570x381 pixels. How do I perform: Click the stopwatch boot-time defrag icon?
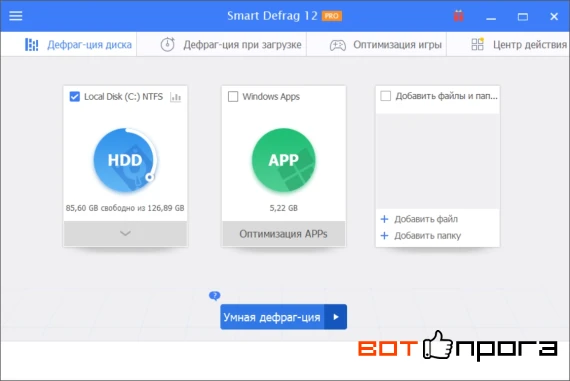tap(168, 44)
